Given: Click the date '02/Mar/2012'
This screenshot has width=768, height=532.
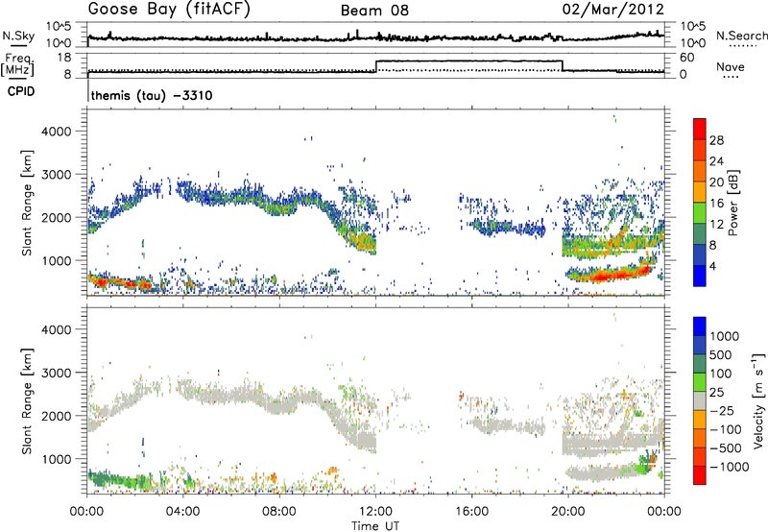Looking at the screenshot, I should pyautogui.click(x=613, y=10).
